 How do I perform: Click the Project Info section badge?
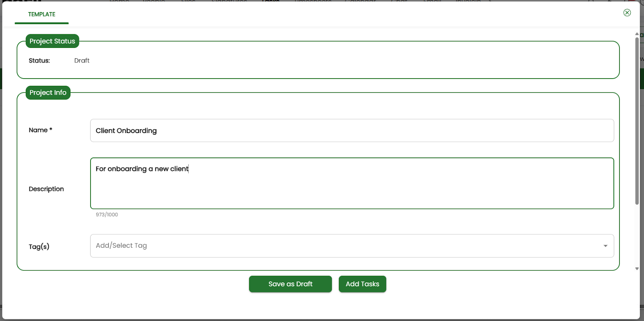pyautogui.click(x=48, y=93)
